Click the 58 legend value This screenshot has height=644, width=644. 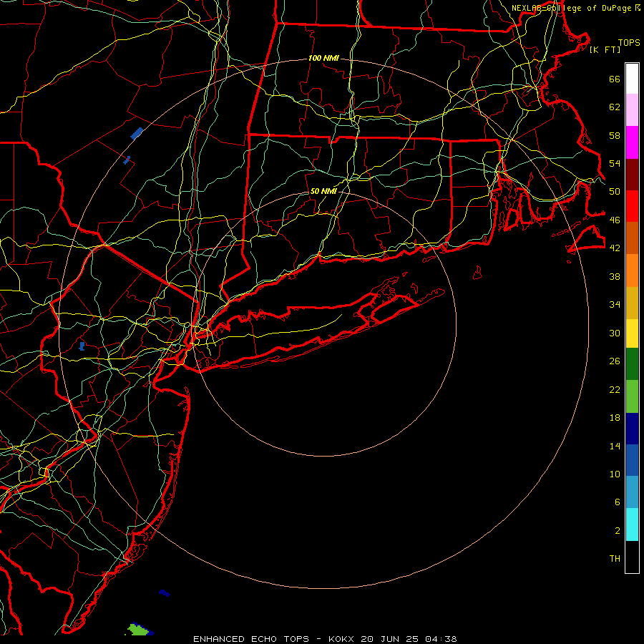click(615, 135)
